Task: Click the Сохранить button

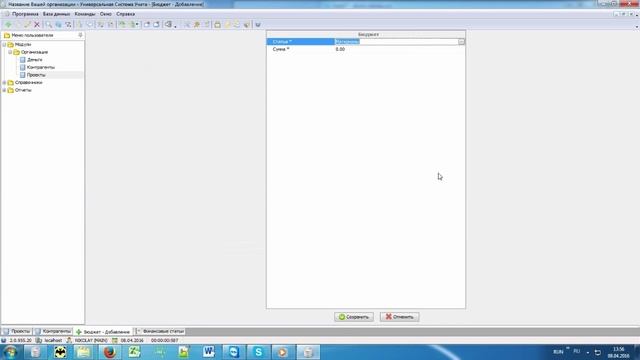Action: (x=354, y=317)
